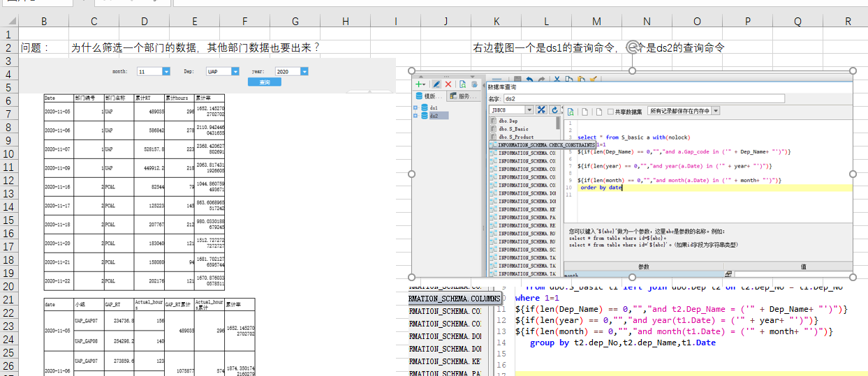
Task: Click the blue 查询 button
Action: [x=265, y=82]
